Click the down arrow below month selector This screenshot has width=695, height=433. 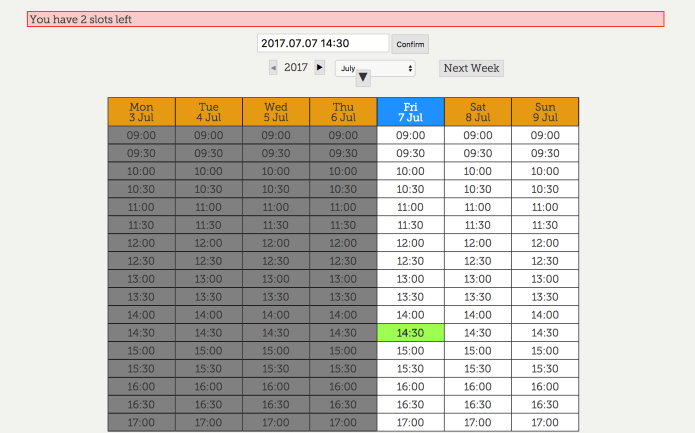click(363, 78)
